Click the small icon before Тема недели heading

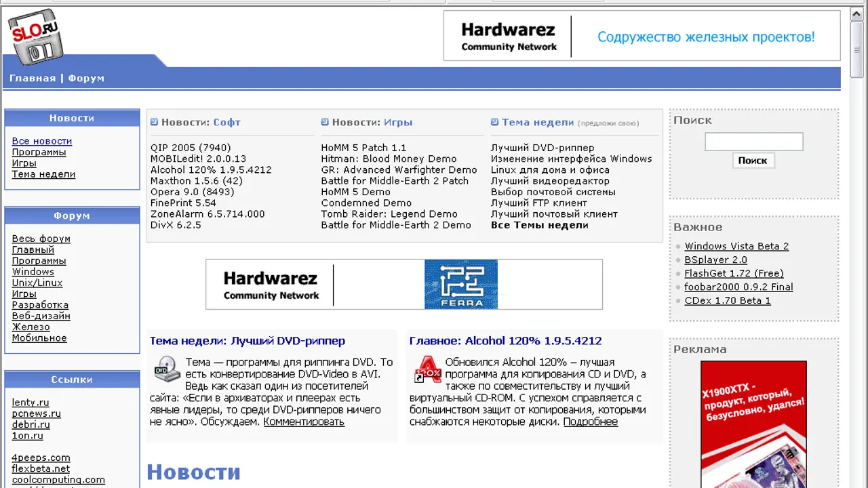495,122
